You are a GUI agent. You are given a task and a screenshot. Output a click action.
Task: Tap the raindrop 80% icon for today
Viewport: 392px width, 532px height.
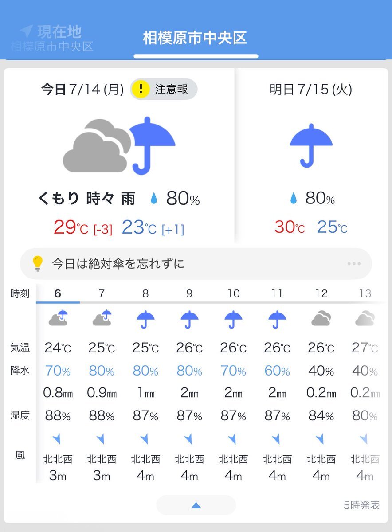[154, 199]
